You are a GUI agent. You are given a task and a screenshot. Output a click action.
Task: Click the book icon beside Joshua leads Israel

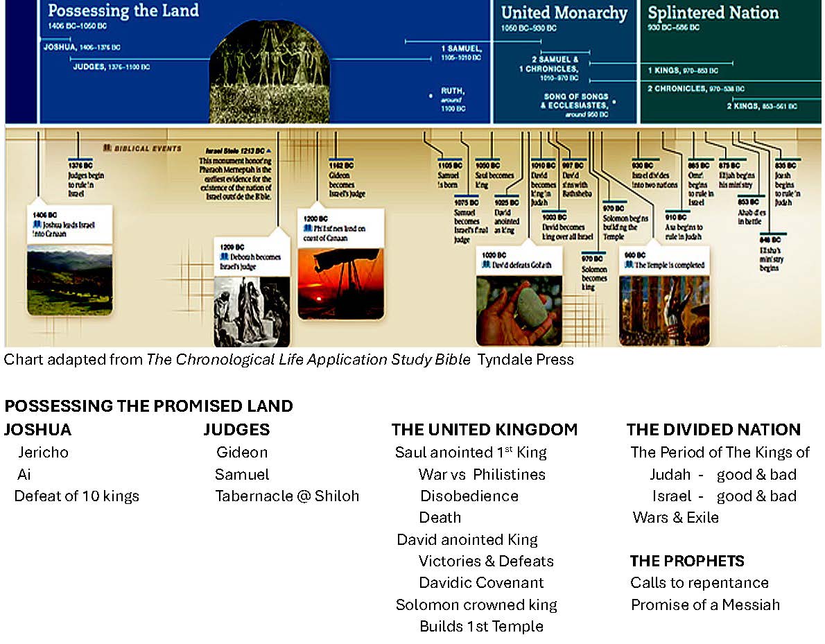37,226
